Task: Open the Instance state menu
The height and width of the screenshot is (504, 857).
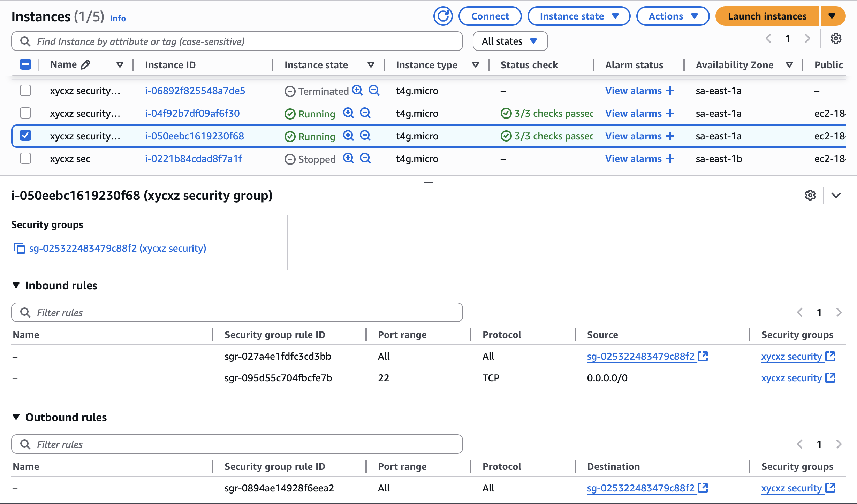Action: [579, 16]
